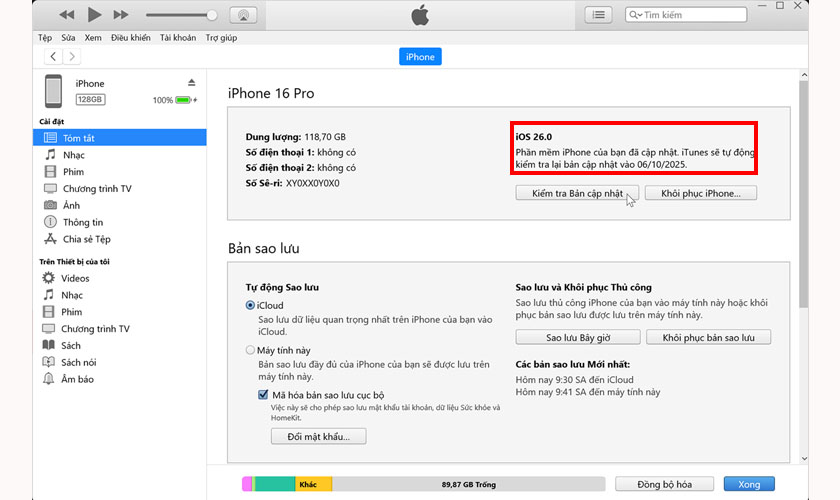Click the Dung lượng 118,70 GB text
The image size is (840, 500).
[296, 137]
